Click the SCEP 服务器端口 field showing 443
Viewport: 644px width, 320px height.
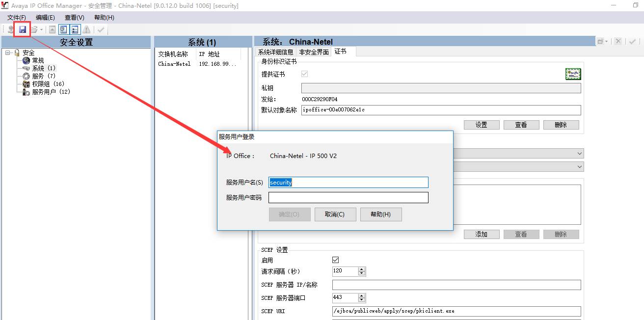(x=345, y=298)
